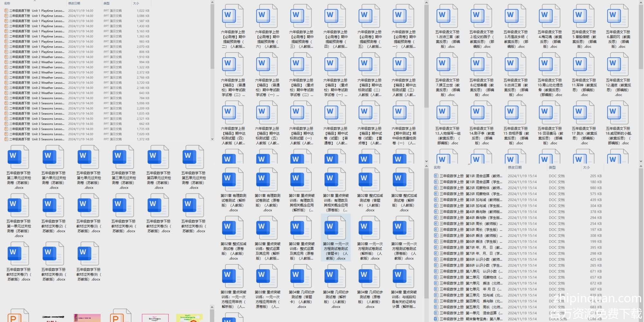
Task: Open the yellow-green slide thumbnail at bottom
Action: tap(189, 317)
